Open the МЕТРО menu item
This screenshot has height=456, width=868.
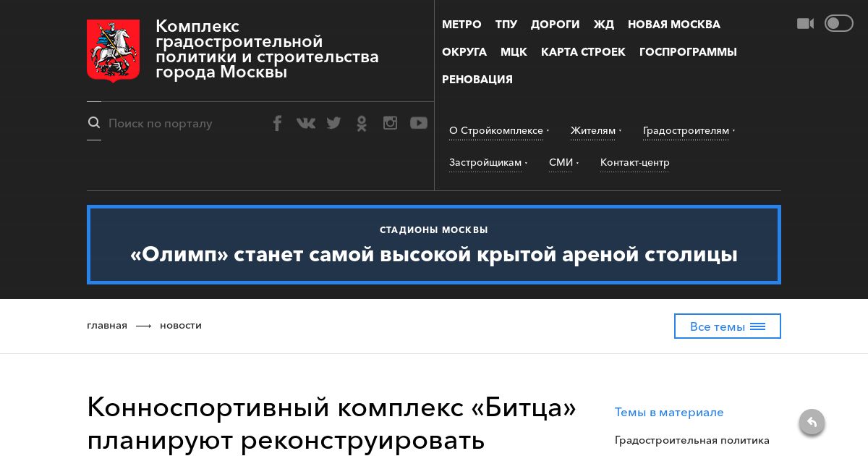point(461,25)
